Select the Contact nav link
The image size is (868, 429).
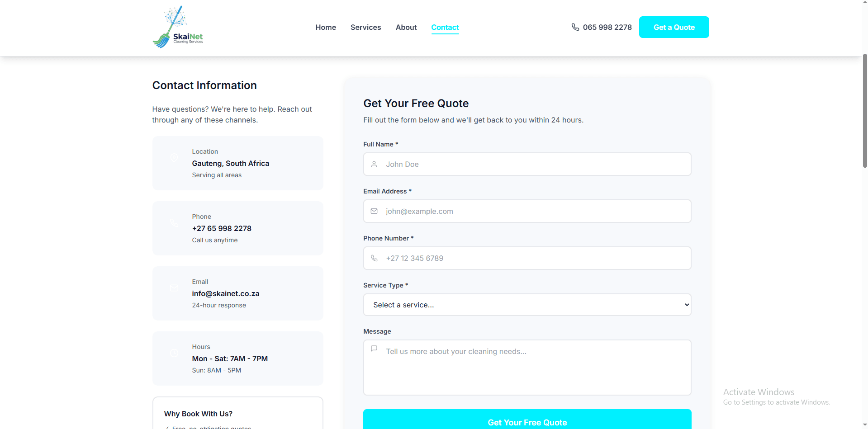pyautogui.click(x=445, y=27)
